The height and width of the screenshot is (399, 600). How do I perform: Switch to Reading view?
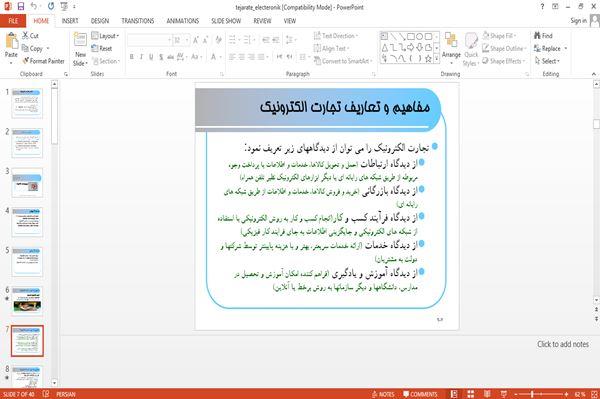click(487, 394)
